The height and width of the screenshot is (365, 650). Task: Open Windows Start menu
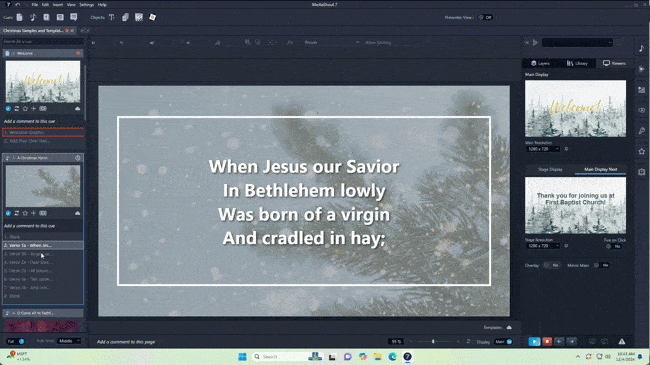(x=243, y=357)
